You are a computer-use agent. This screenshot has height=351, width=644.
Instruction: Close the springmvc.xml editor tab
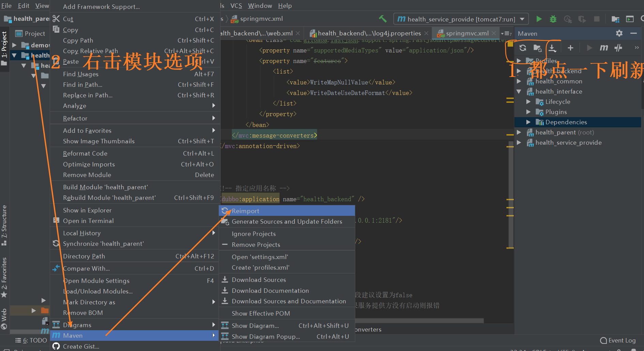click(494, 33)
